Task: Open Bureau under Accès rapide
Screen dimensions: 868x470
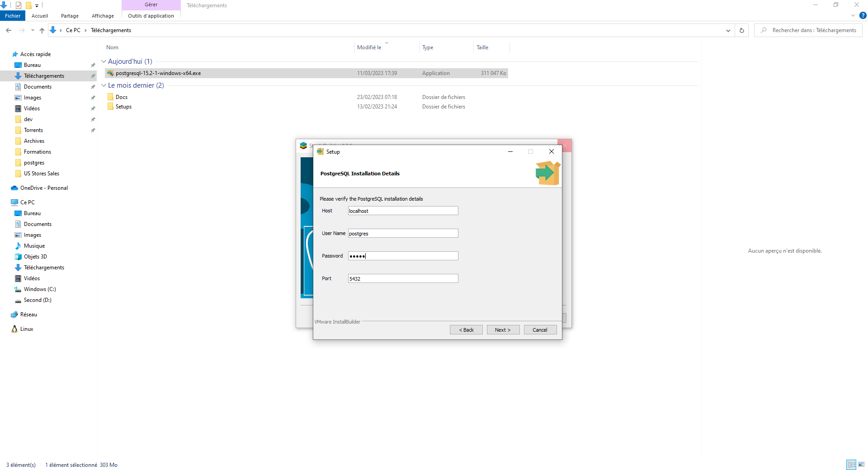Action: click(32, 65)
